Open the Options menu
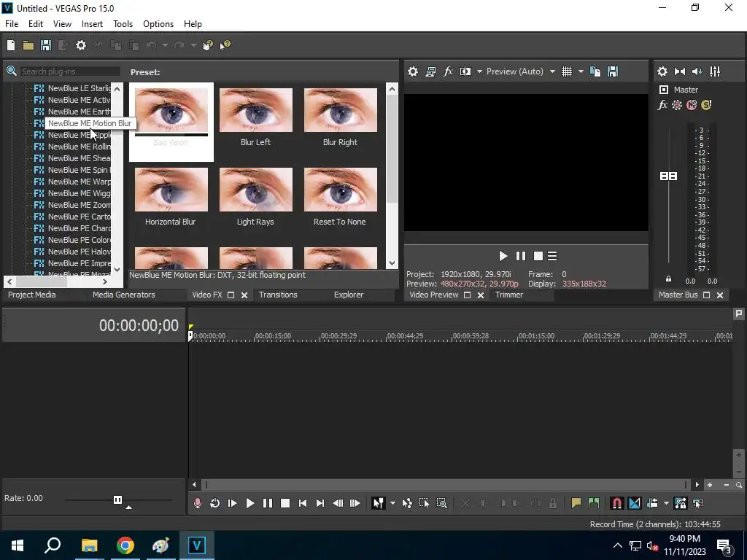747x560 pixels. tap(158, 24)
